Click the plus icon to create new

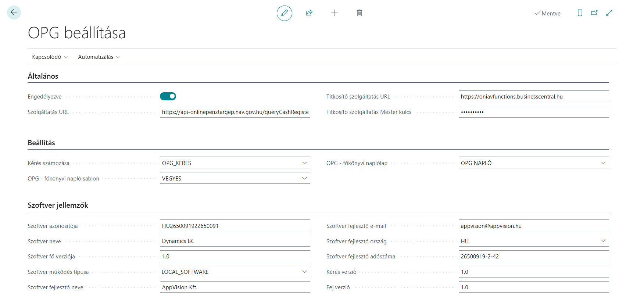coord(334,13)
